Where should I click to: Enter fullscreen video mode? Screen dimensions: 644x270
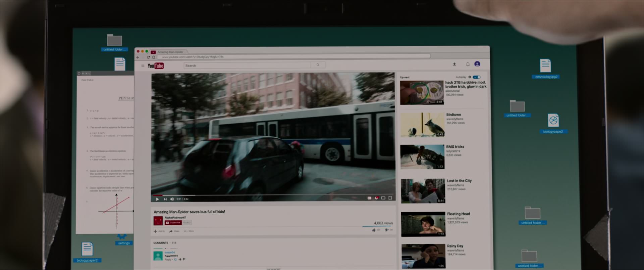pos(390,198)
